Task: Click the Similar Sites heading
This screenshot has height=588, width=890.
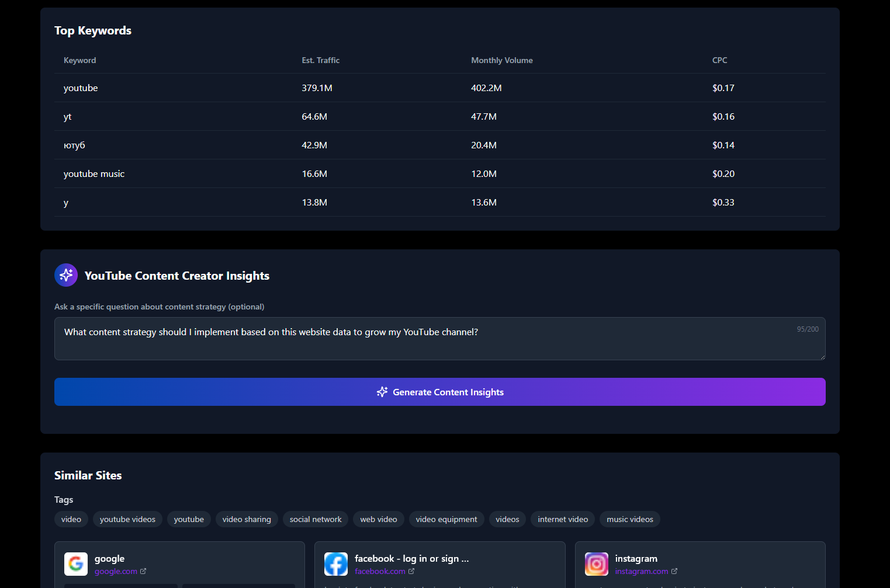Action: [x=88, y=475]
